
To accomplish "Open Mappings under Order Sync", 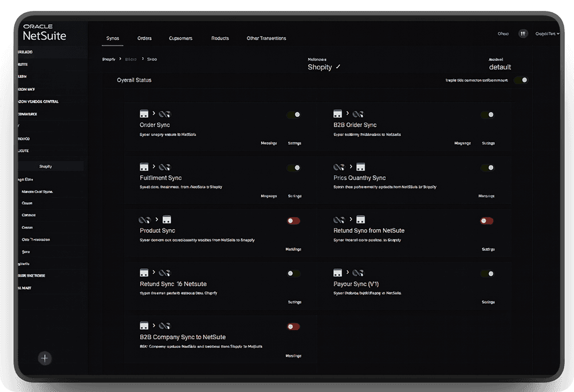I will point(269,143).
